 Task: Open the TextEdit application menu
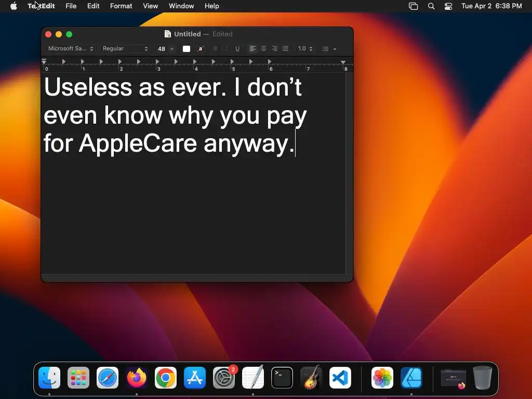click(41, 6)
